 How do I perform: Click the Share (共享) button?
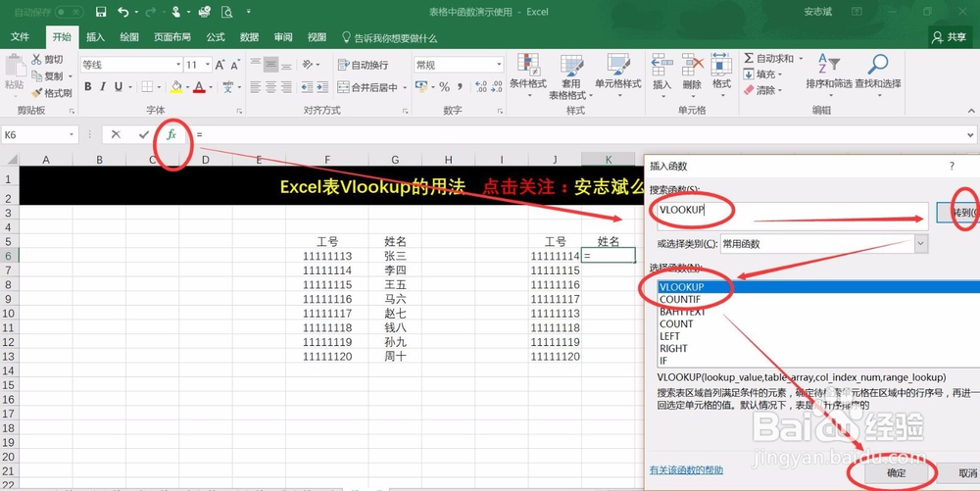(x=951, y=37)
